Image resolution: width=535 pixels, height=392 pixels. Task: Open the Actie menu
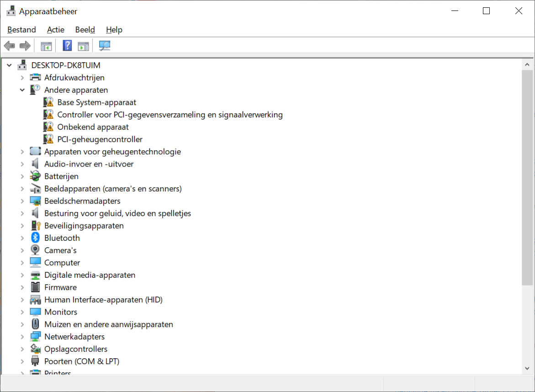click(56, 30)
